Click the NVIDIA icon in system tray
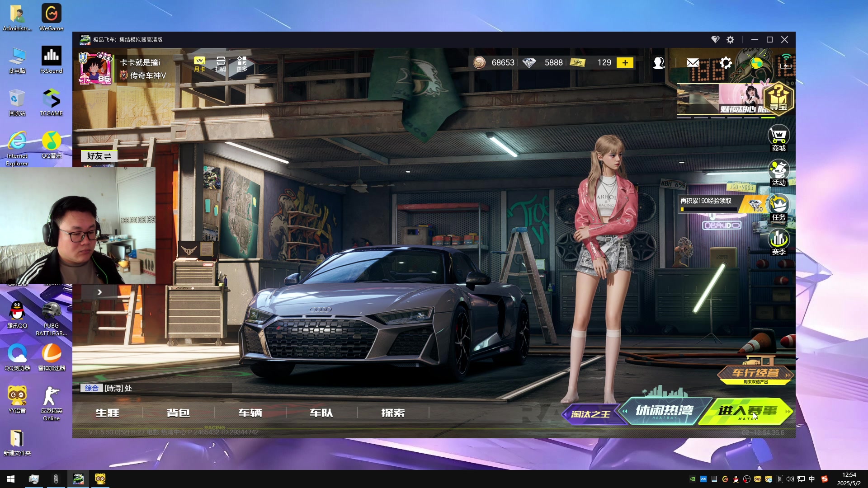The image size is (868, 488). (x=692, y=479)
